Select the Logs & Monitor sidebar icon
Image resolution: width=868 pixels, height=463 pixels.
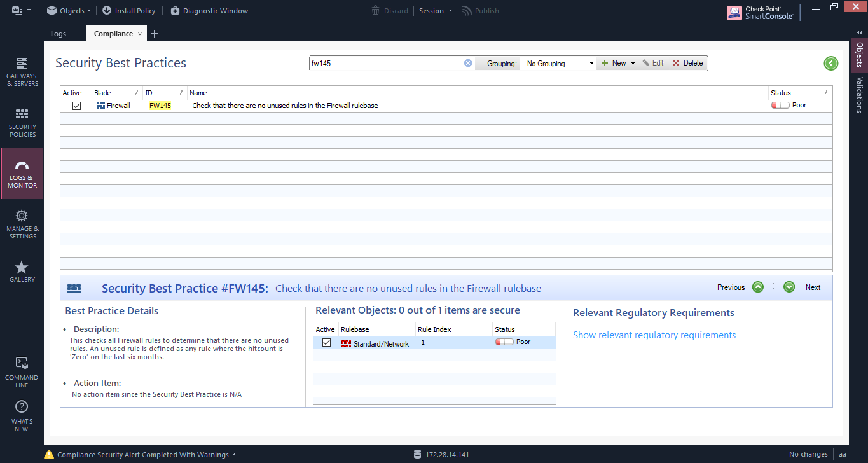click(22, 173)
